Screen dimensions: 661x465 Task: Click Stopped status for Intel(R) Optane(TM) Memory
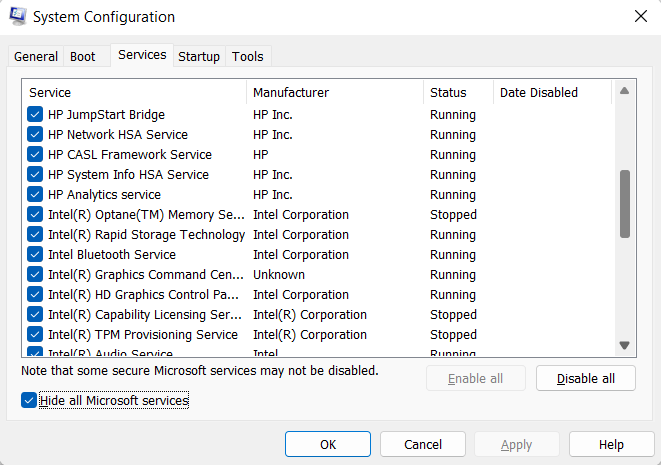coord(453,215)
